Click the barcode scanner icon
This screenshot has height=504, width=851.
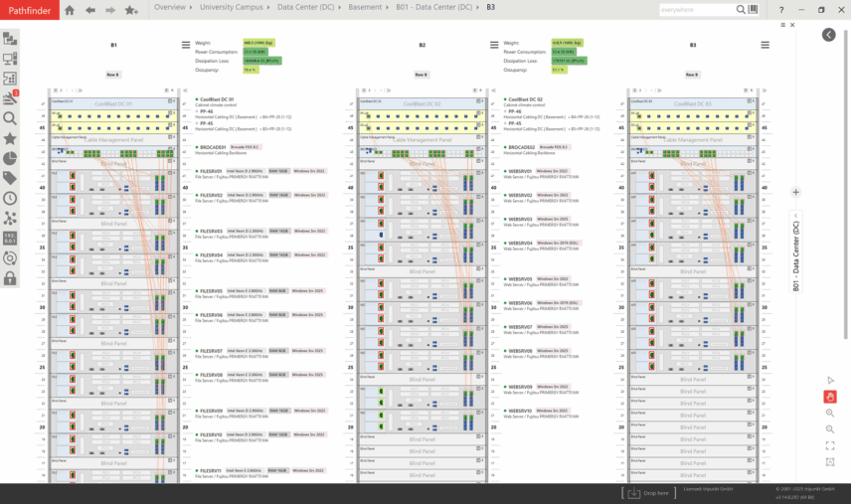point(753,10)
